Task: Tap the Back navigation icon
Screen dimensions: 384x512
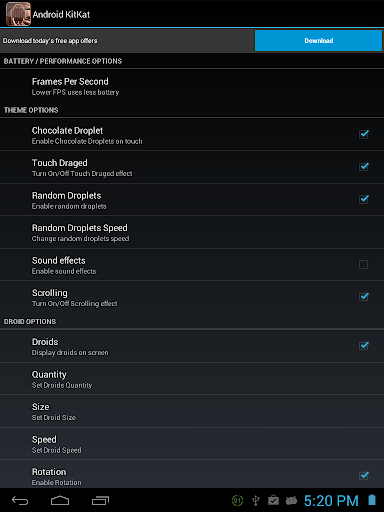Action: 20,500
